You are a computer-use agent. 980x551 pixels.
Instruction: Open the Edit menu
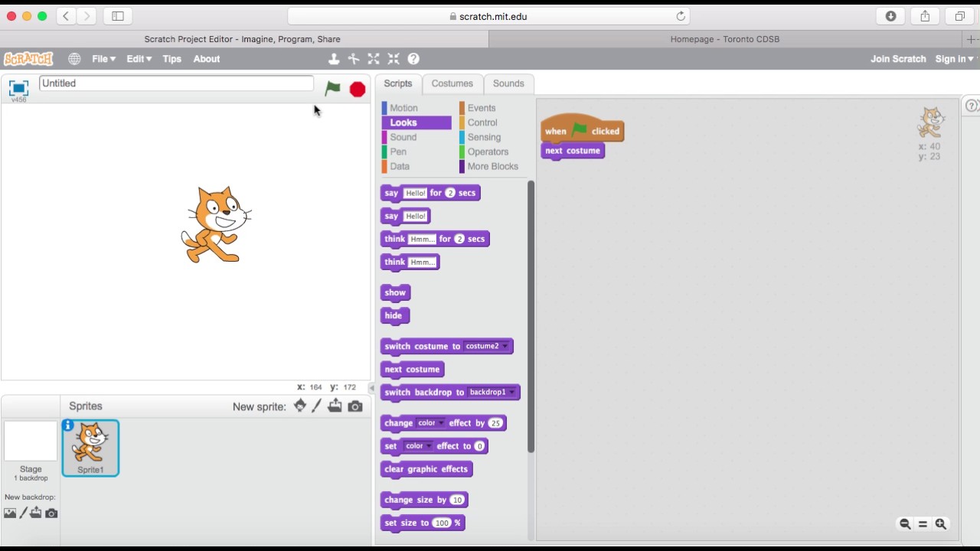pyautogui.click(x=139, y=59)
